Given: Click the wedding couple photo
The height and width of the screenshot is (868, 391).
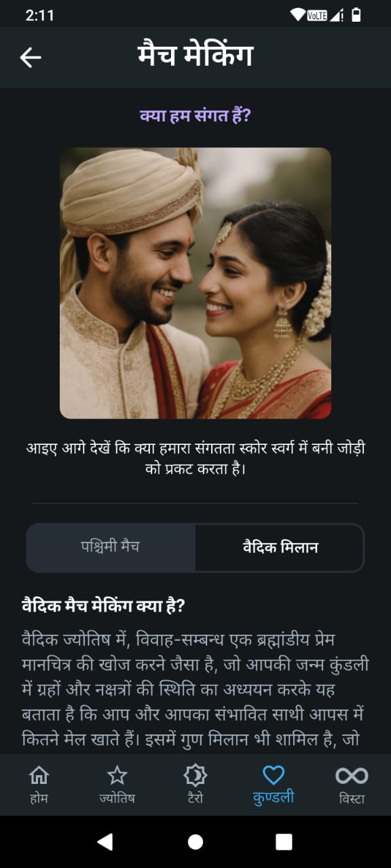Looking at the screenshot, I should tap(195, 283).
